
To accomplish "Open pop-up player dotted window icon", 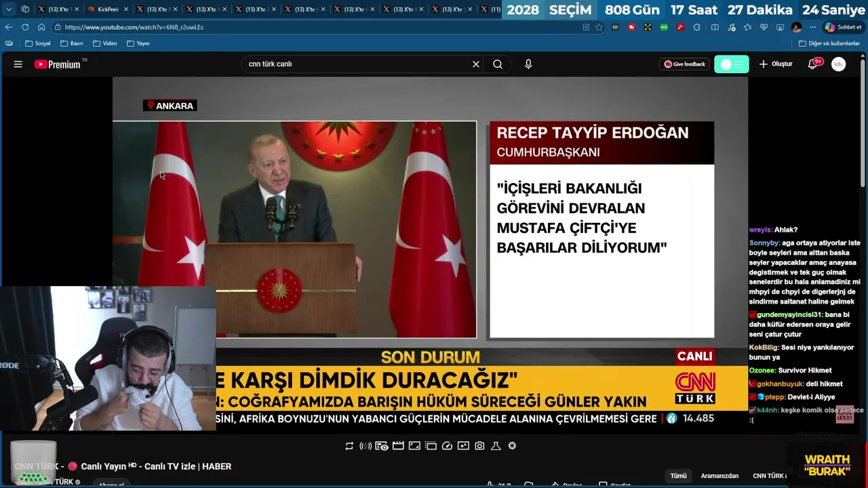I will (431, 446).
